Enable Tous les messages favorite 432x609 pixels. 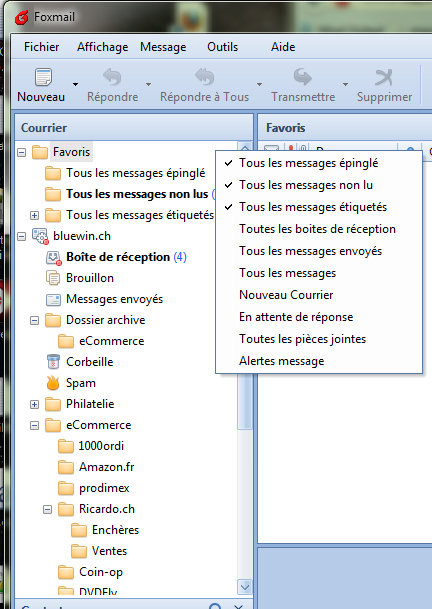[x=319, y=273]
